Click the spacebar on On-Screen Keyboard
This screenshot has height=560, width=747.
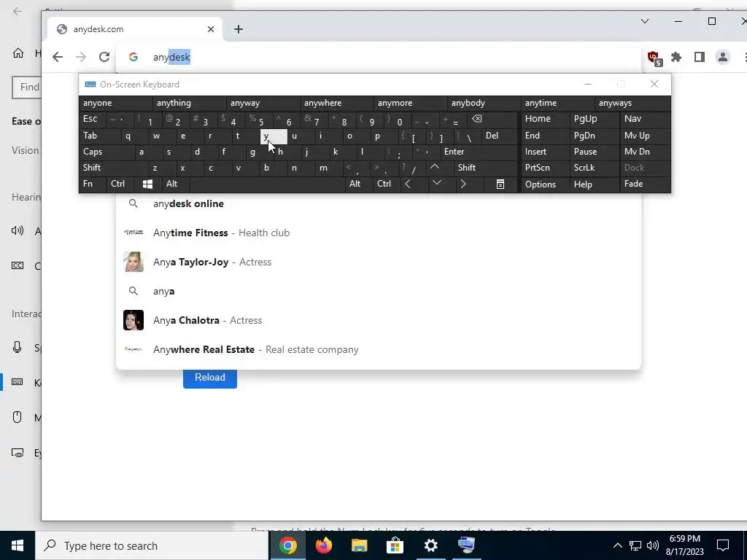point(267,184)
